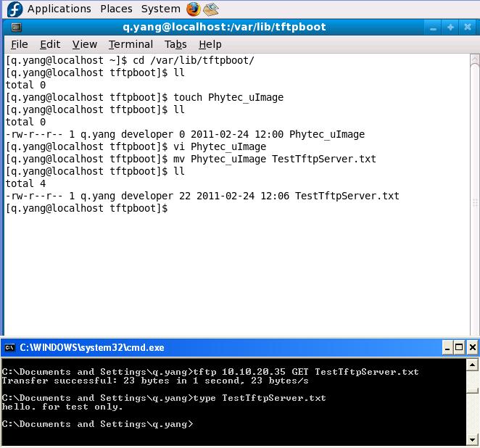Open the mail launcher icon in panel

click(211, 9)
